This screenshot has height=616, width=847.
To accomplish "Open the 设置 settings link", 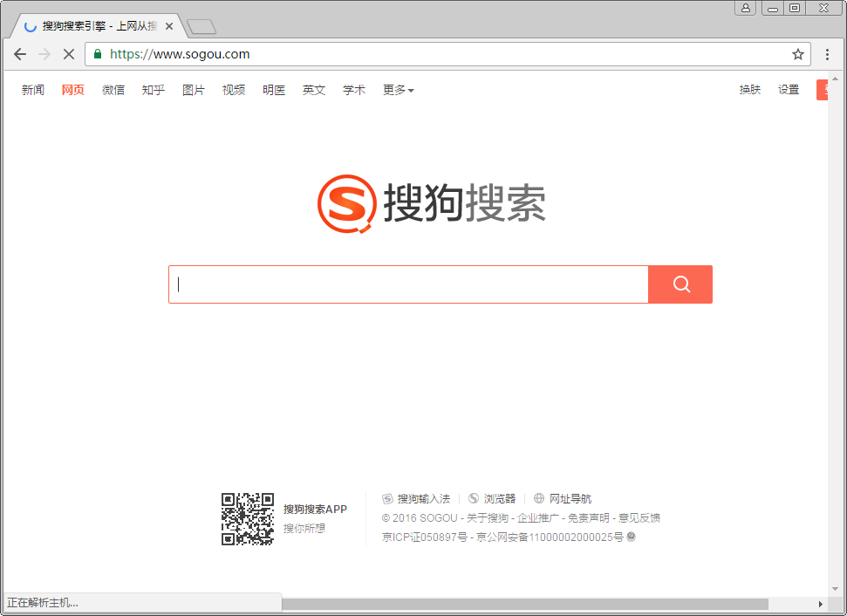I will (789, 90).
